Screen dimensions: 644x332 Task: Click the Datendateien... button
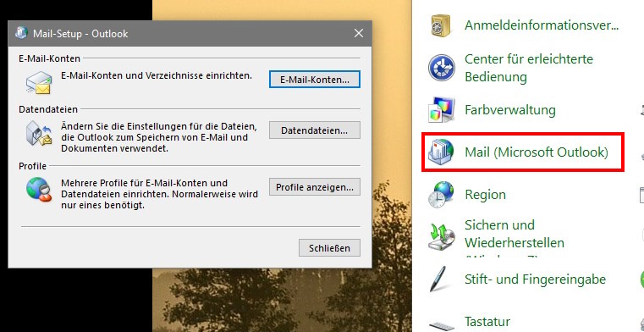[315, 130]
